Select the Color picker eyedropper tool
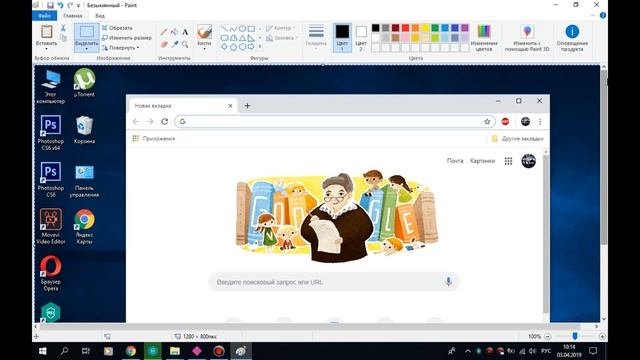Viewport: 640px width, 360px height. pos(175,44)
